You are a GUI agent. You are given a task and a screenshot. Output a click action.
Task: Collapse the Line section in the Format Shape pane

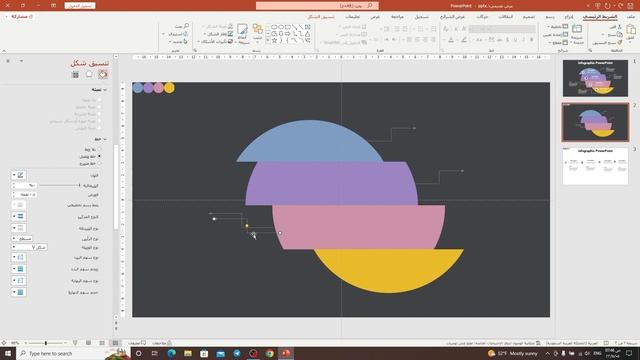click(105, 139)
